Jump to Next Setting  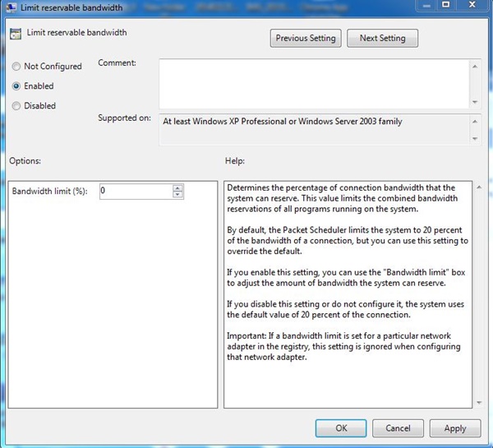382,38
